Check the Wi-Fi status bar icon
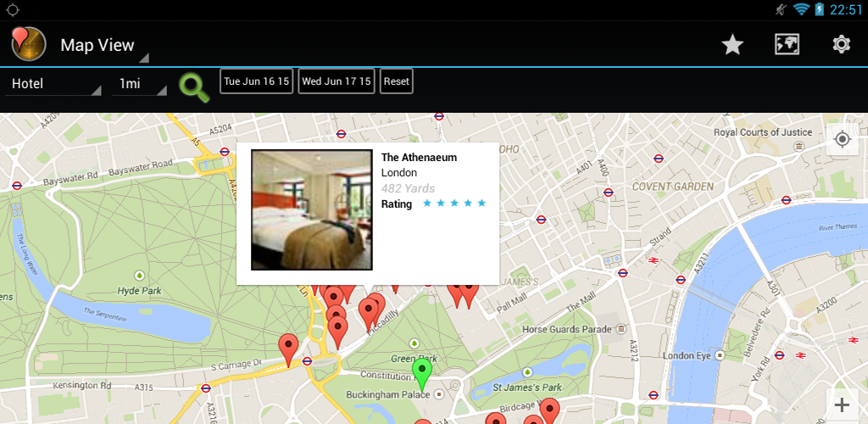Screen dimensions: 868x424 (800, 9)
